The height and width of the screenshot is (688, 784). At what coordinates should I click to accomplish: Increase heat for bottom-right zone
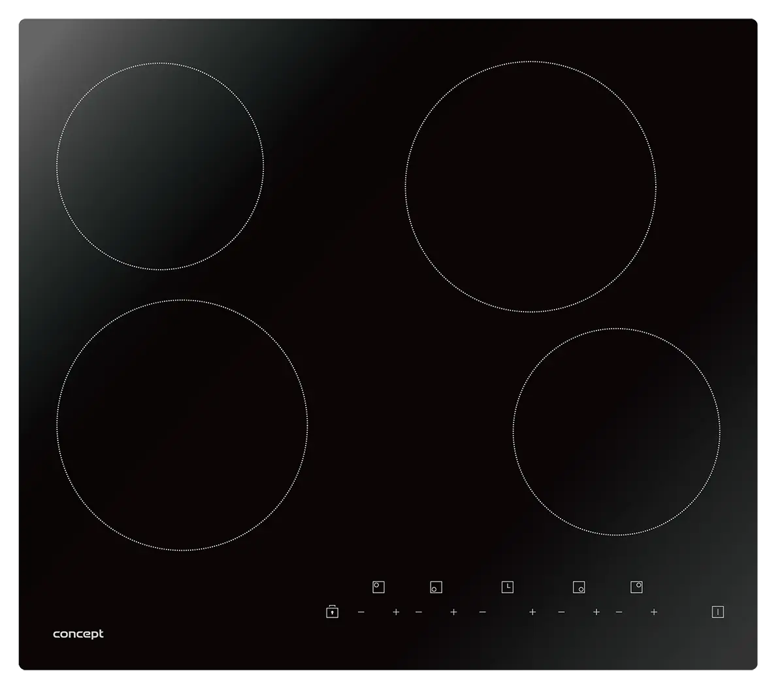(x=596, y=612)
